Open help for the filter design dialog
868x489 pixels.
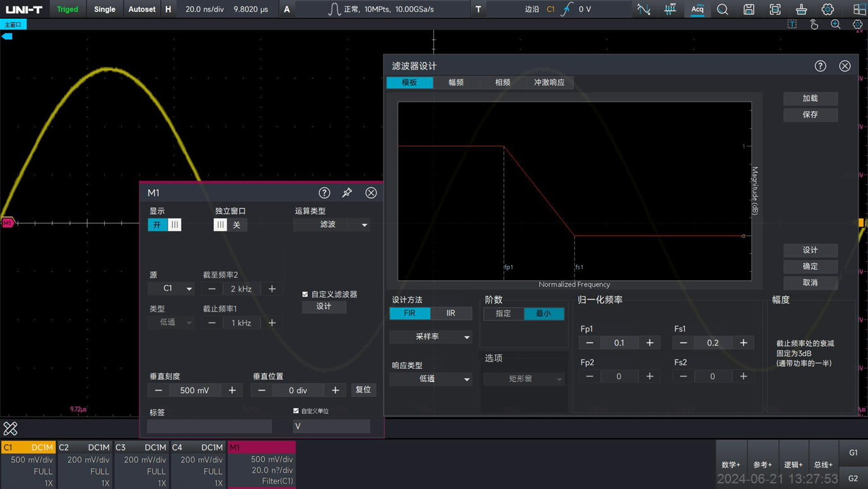pos(820,66)
